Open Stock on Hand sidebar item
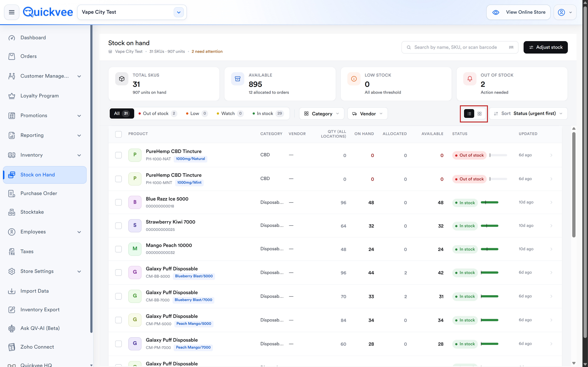This screenshot has height=367, width=588. click(45, 175)
